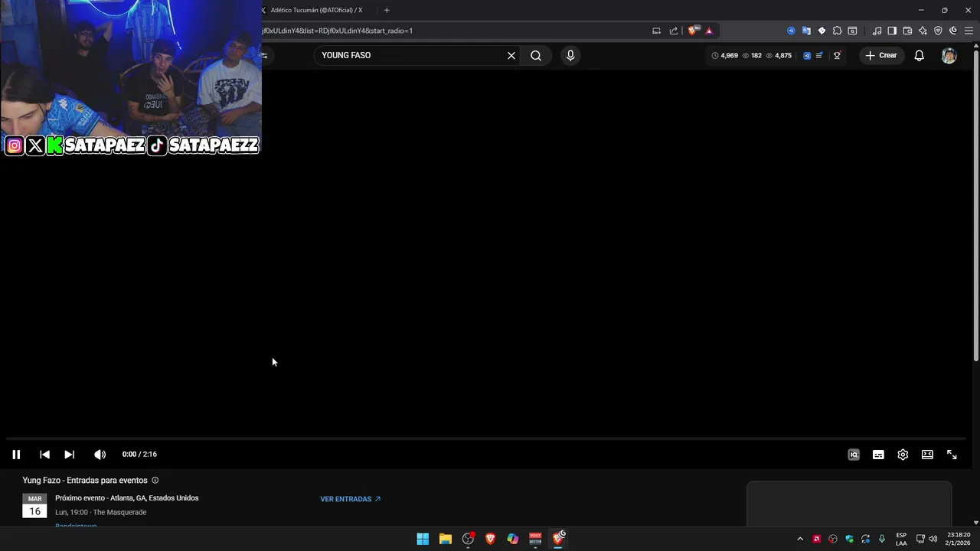Open the account avatar menu
The image size is (980, 551).
(949, 55)
